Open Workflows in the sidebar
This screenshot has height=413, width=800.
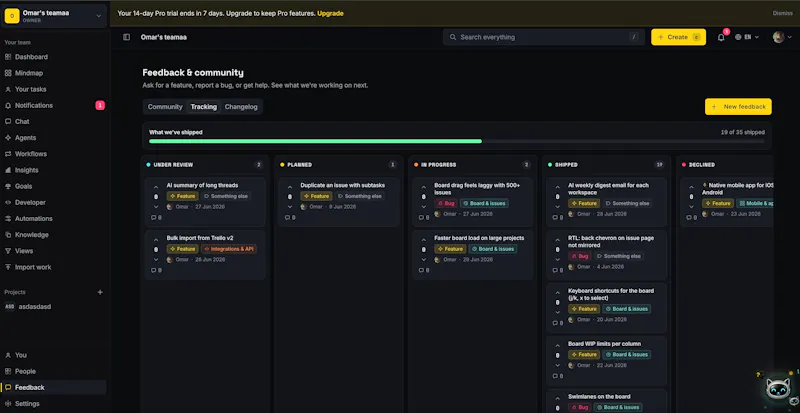(x=54, y=154)
